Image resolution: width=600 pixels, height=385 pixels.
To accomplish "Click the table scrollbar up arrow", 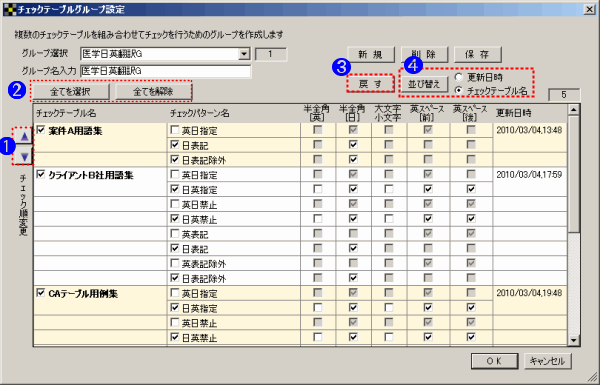I will (574, 110).
